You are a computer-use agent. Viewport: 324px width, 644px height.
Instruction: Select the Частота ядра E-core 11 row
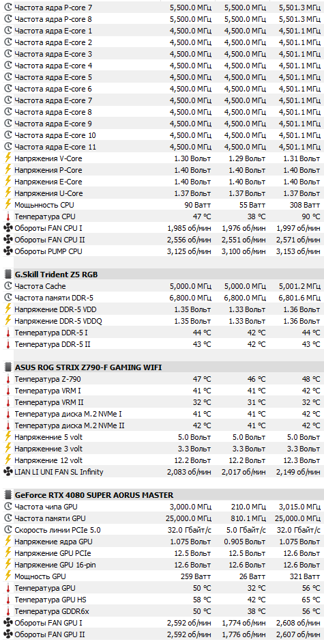162,147
